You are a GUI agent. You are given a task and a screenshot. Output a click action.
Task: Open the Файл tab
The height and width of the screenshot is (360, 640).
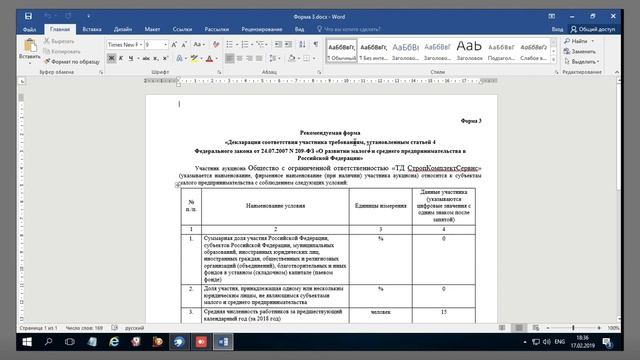click(29, 29)
